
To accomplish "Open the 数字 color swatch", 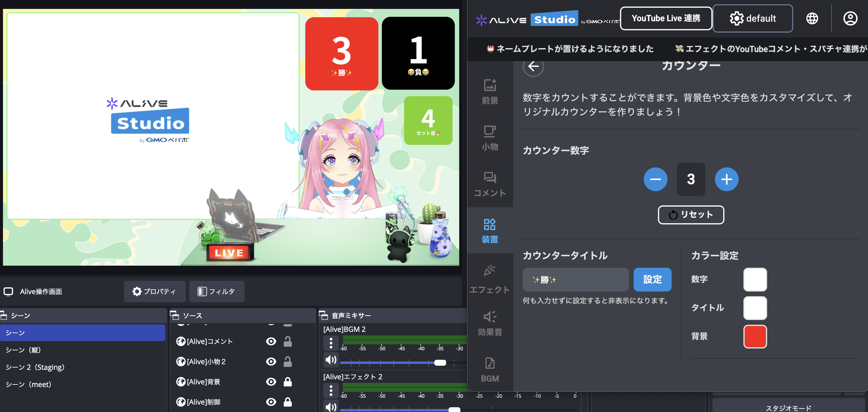I will [x=755, y=280].
